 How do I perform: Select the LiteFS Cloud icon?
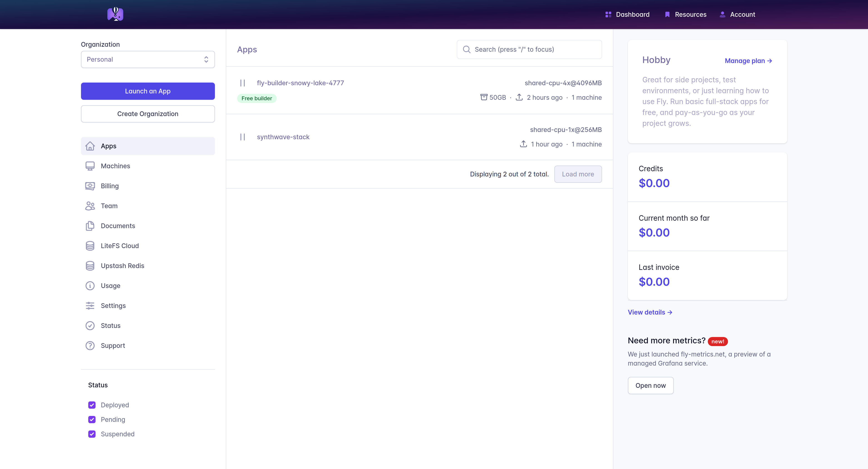[90, 245]
